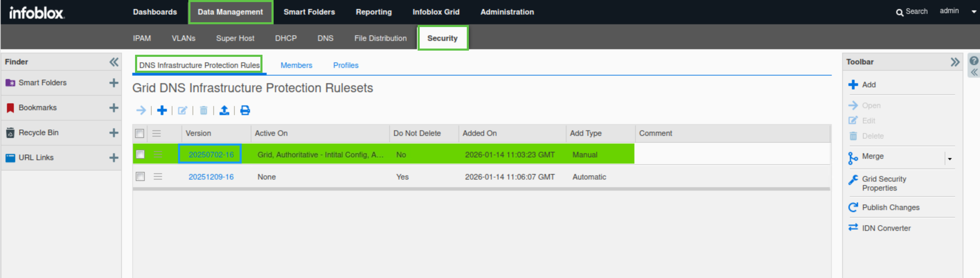The image size is (980, 278).
Task: Click the IDN Converter arrows icon
Action: 853,227
